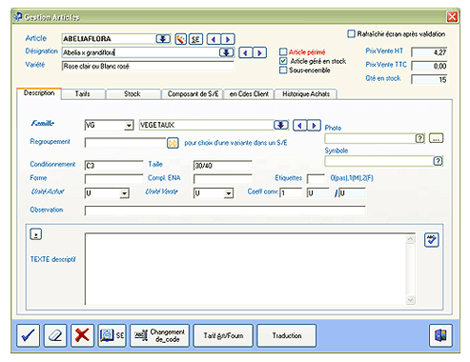This screenshot has width=470, height=362.
Task: Open the Historique Achats tab
Action: 306,94
